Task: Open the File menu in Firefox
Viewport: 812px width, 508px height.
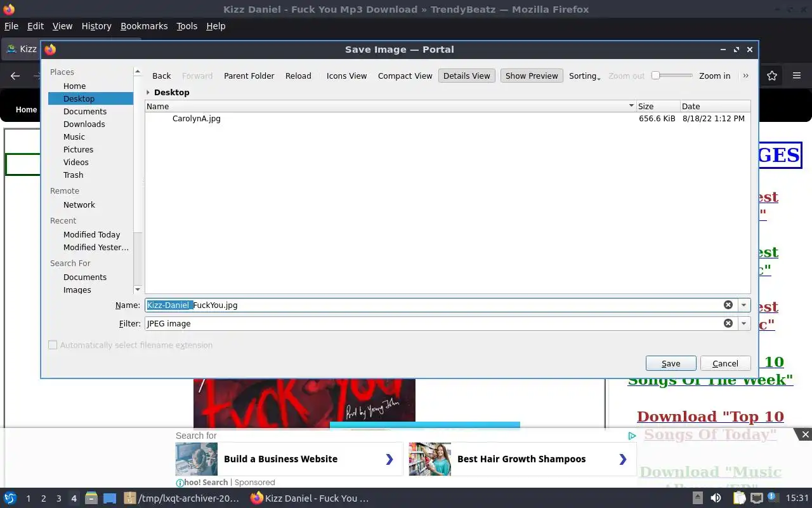Action: point(11,26)
